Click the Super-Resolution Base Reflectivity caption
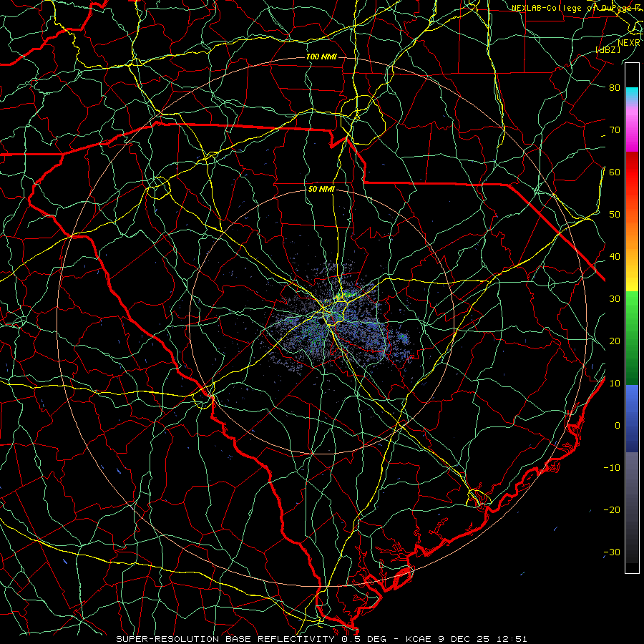 (226, 639)
